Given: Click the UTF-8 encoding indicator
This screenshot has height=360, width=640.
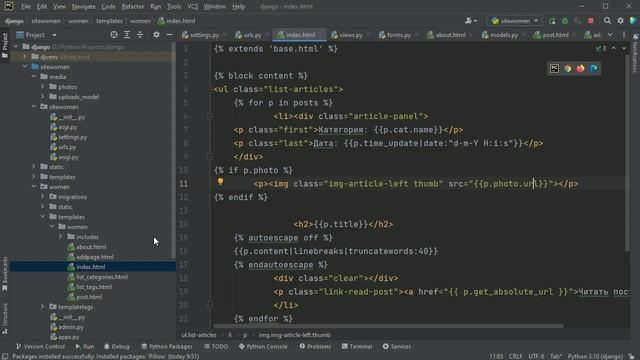Looking at the screenshot, I should point(536,356).
